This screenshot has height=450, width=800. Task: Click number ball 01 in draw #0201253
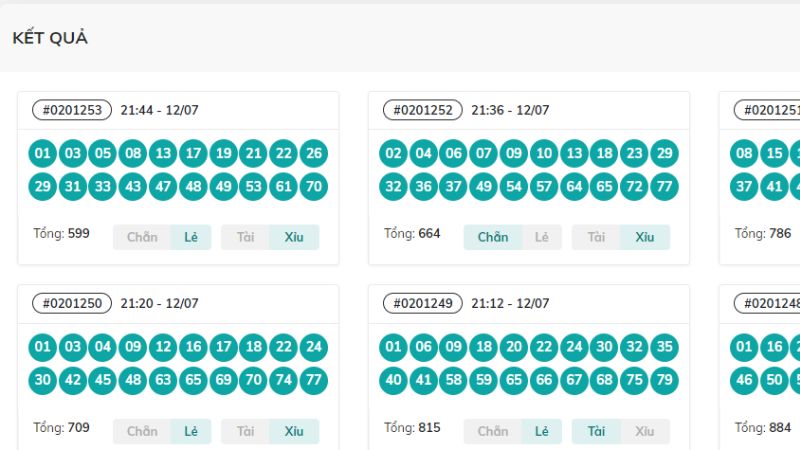point(42,153)
